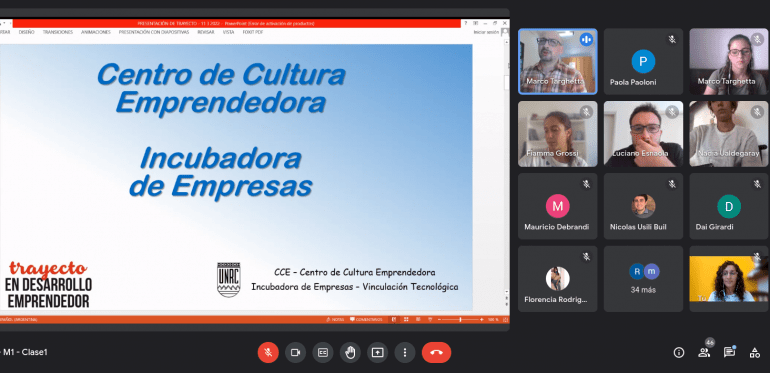Screen dimensions: 770x373
Task: Open the ANIMACIONES ribbon tab
Action: coord(96,32)
